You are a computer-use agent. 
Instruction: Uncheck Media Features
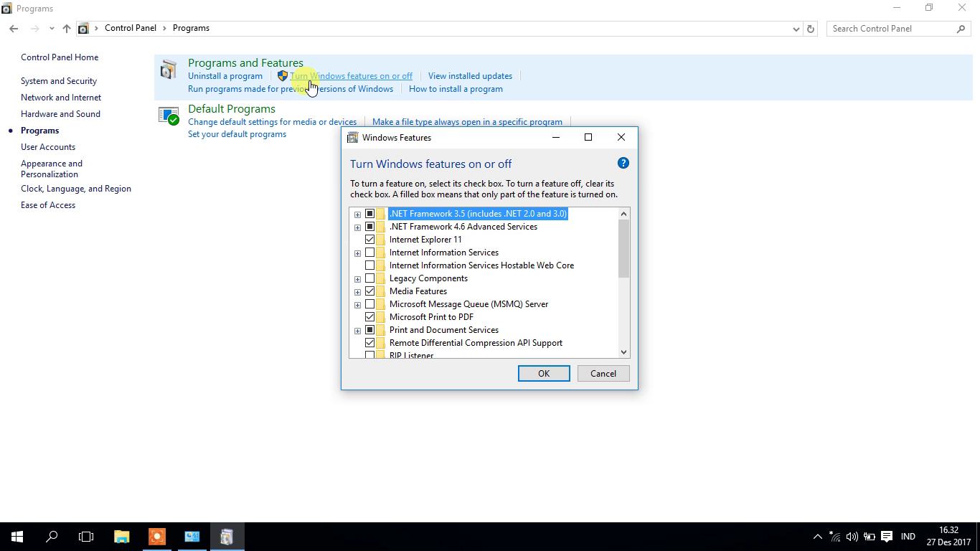369,291
